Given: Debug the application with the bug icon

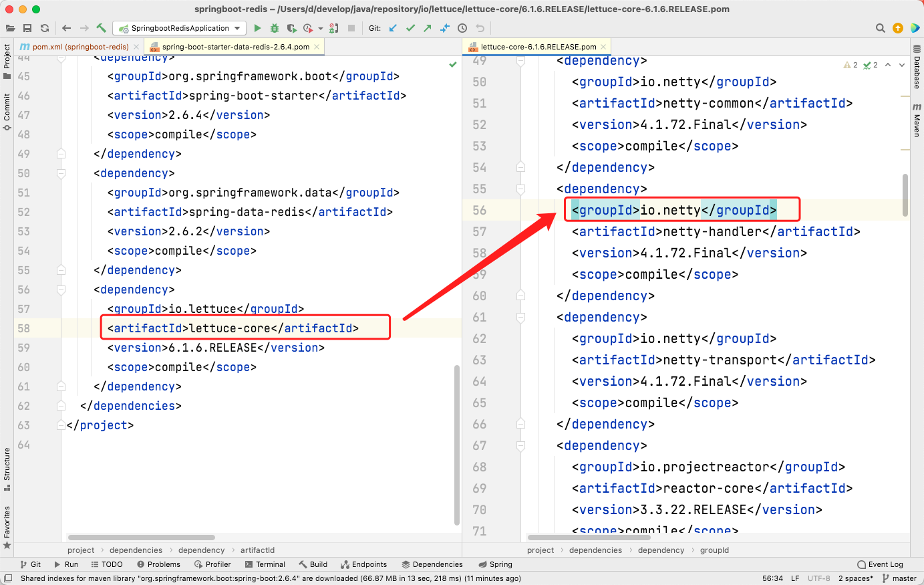Looking at the screenshot, I should [275, 28].
